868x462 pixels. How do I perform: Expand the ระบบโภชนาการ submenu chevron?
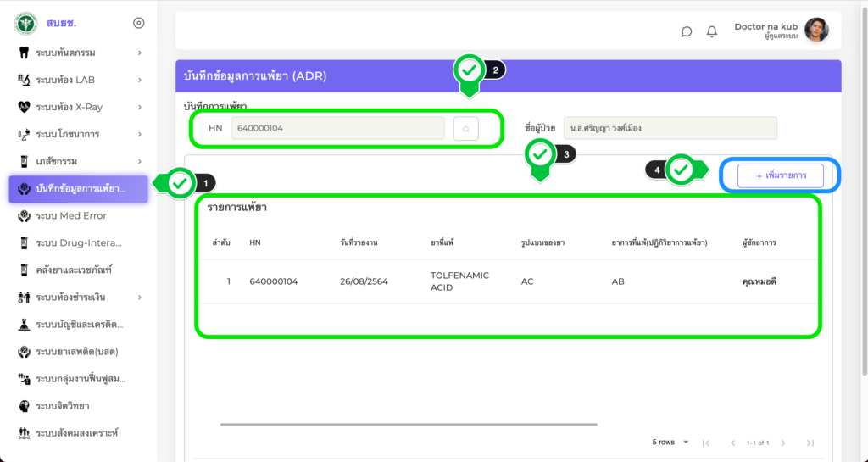point(139,134)
